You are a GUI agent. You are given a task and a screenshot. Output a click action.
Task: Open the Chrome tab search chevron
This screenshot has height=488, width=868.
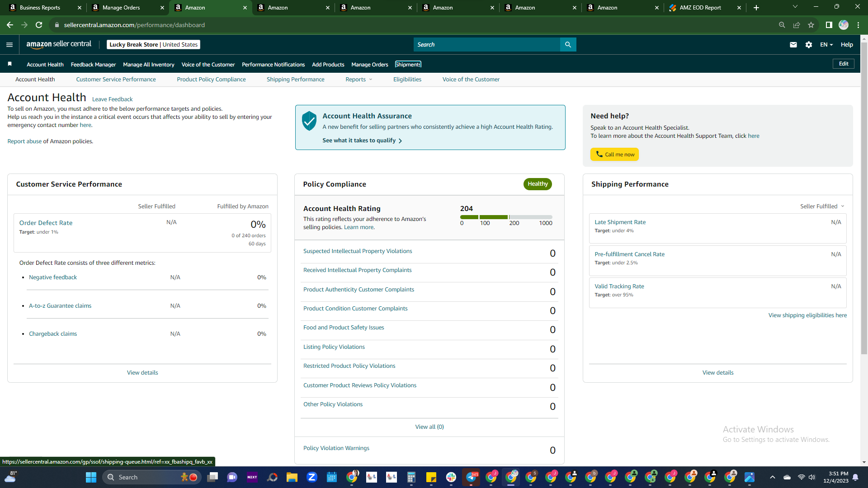tap(795, 7)
